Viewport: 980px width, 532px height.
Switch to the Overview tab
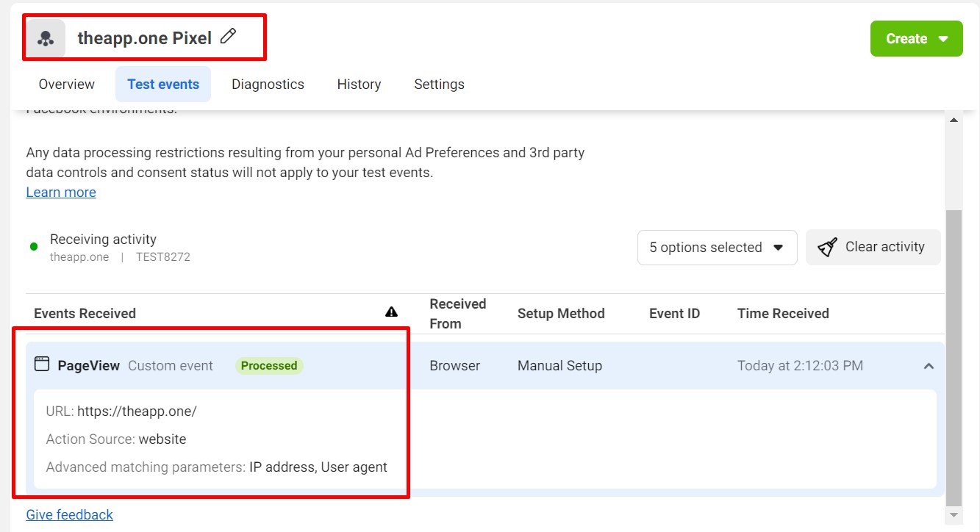coord(67,85)
